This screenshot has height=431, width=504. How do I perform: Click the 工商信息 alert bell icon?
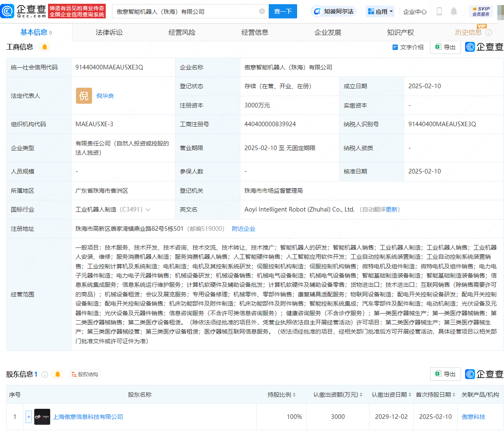point(45,47)
